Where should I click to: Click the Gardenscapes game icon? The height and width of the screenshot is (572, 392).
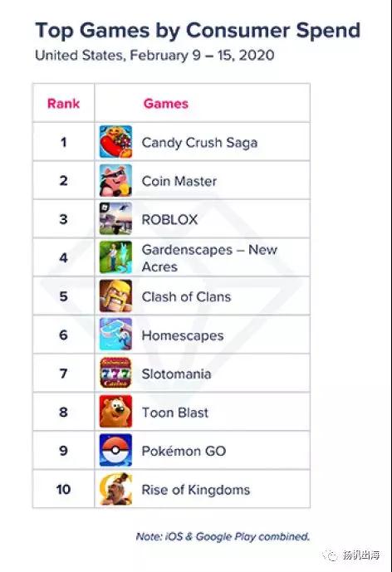click(115, 257)
